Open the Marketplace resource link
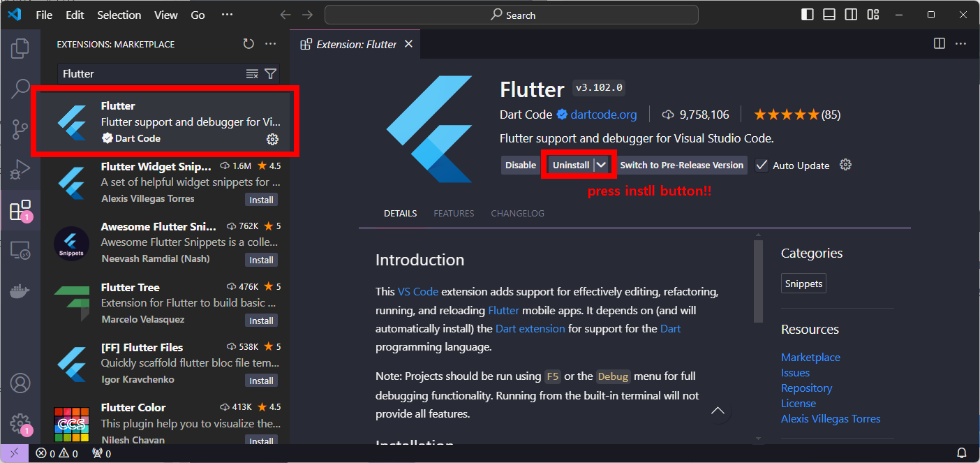The height and width of the screenshot is (463, 980). [810, 358]
